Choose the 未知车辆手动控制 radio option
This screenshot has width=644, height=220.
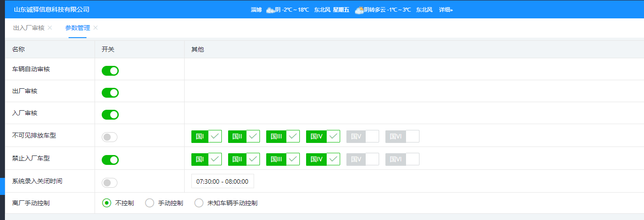(199, 203)
